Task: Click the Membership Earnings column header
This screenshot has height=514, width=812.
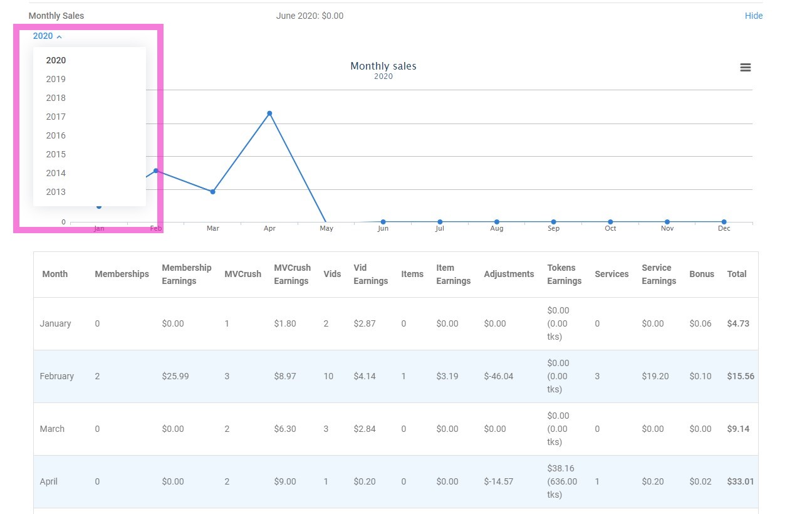Action: 186,274
